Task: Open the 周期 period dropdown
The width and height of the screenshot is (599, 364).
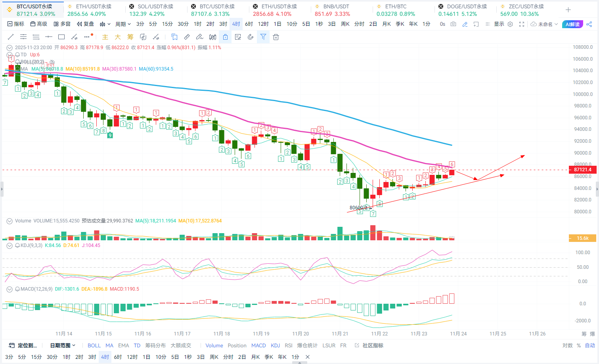Action: [x=123, y=24]
